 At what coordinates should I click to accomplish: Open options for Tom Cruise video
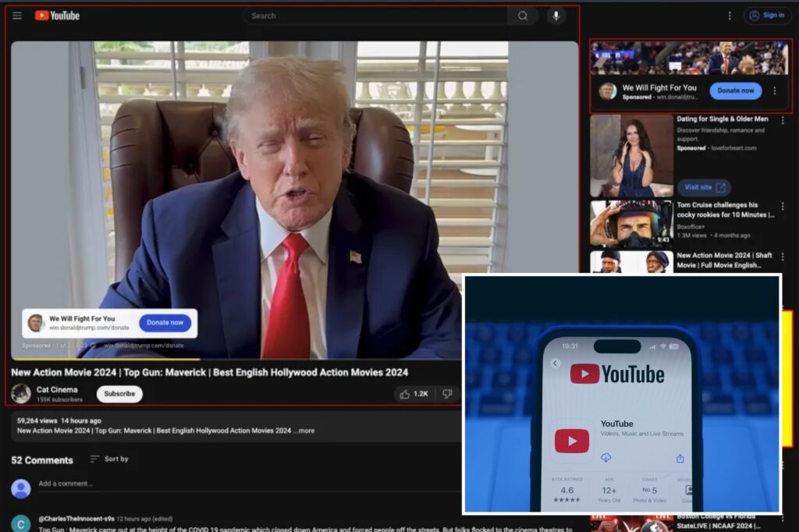pyautogui.click(x=783, y=207)
